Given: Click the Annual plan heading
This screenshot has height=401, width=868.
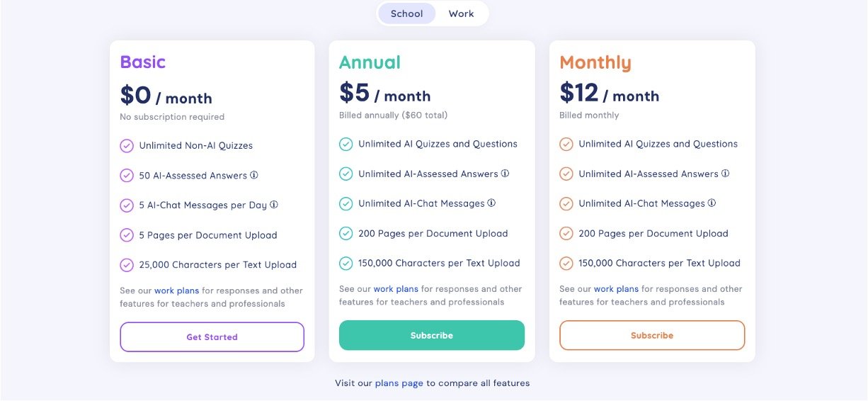Looking at the screenshot, I should tap(370, 62).
